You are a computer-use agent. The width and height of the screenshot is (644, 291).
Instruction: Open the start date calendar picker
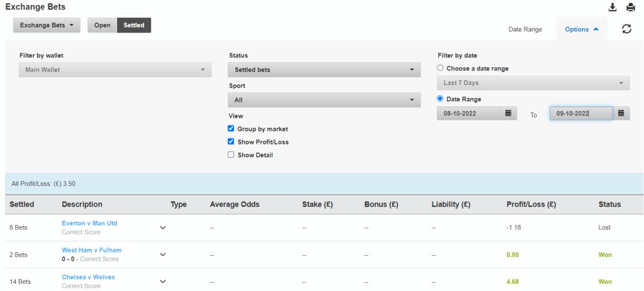pyautogui.click(x=509, y=113)
